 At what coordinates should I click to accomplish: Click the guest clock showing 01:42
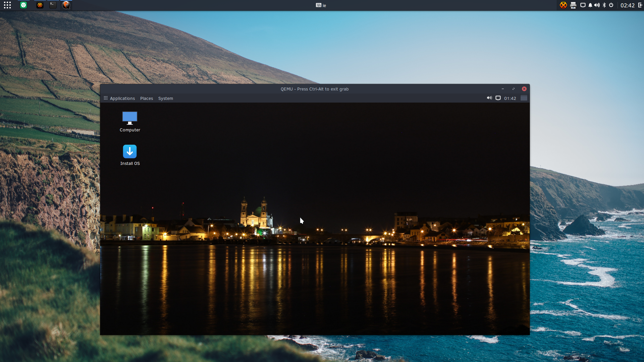click(x=510, y=98)
